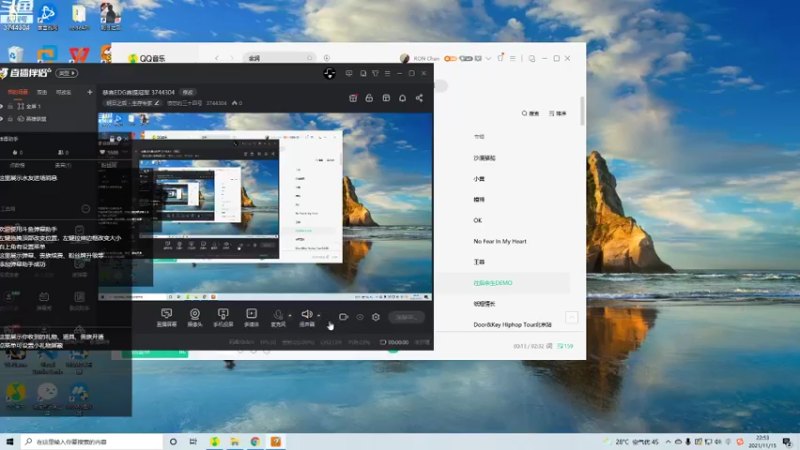Switch to the second scene tab
This screenshot has height=450, width=800.
click(42, 92)
